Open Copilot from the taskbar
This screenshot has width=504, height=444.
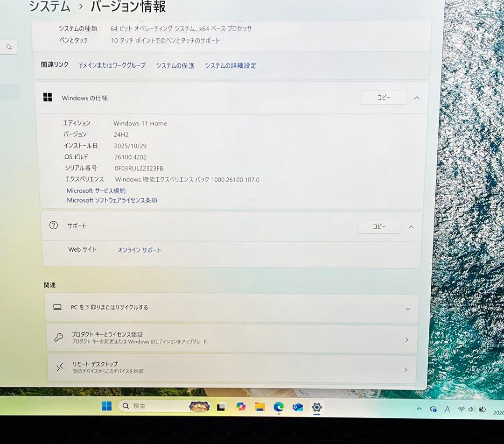tap(241, 407)
